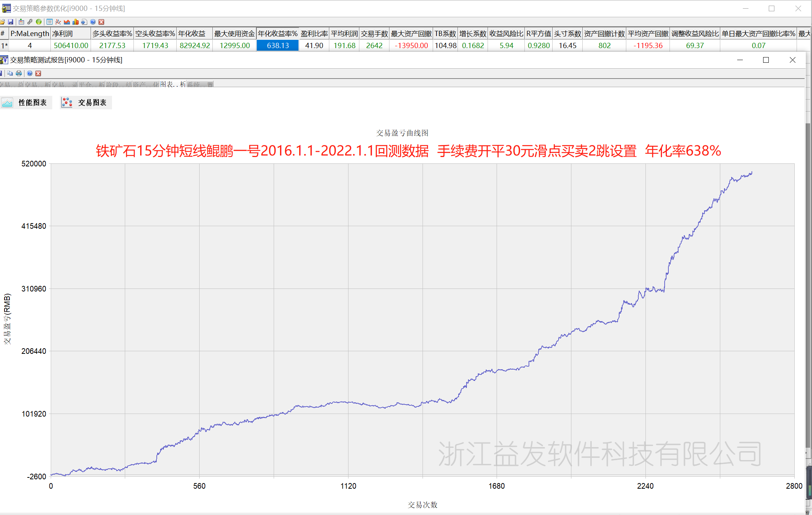The height and width of the screenshot is (515, 812).
Task: Switch to the 资产变化 tab
Action: 146,85
